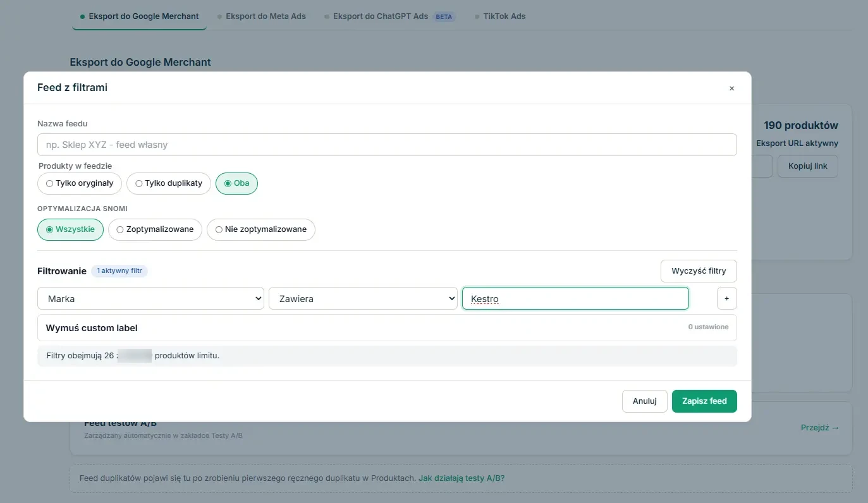Viewport: 868px width, 503px height.
Task: Click the BETA badge on ChatGPT Ads tab
Action: [x=444, y=17]
